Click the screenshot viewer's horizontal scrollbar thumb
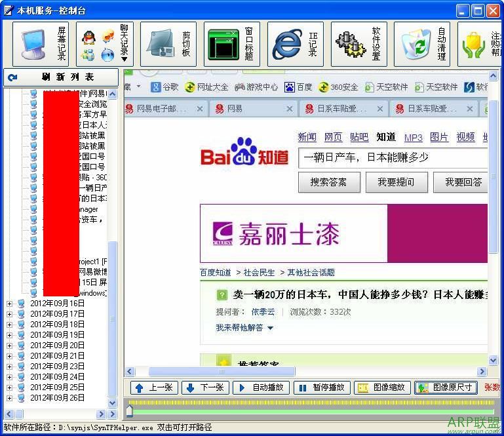 click(222, 372)
